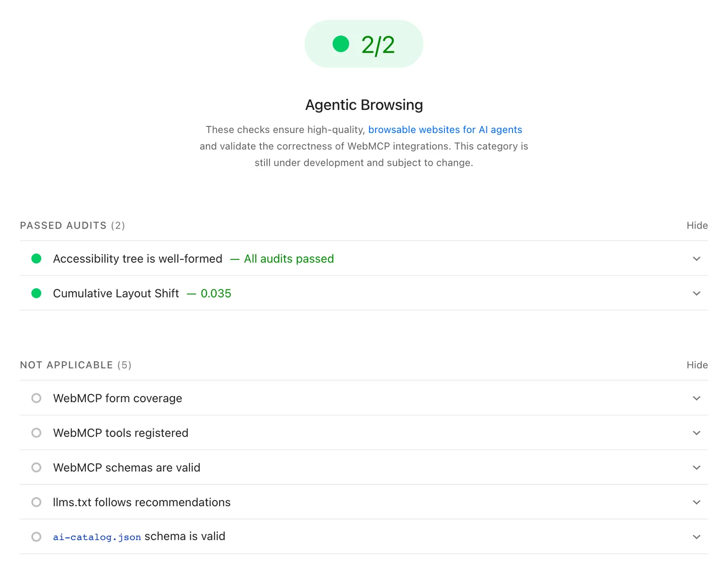Click the ai-catalog.json code label

[x=97, y=537]
